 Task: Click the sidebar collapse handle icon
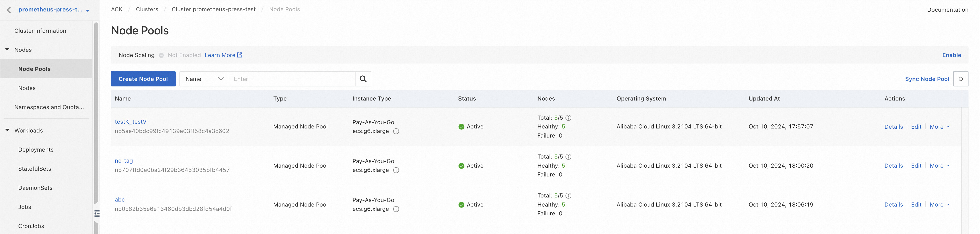point(97,213)
